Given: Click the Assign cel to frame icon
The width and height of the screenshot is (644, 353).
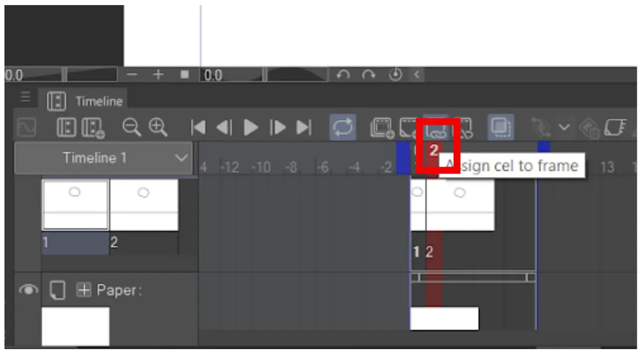Looking at the screenshot, I should pos(435,128).
